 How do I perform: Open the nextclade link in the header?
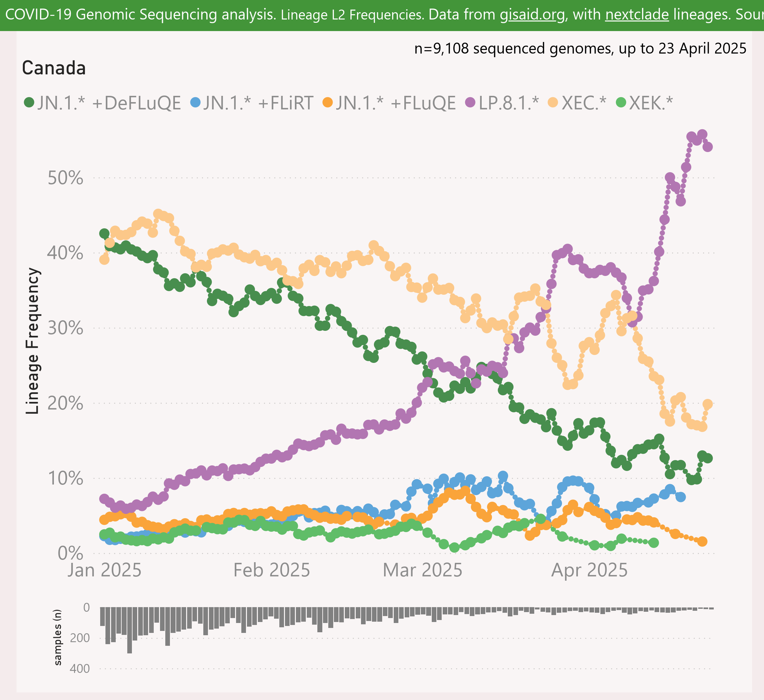tap(637, 15)
